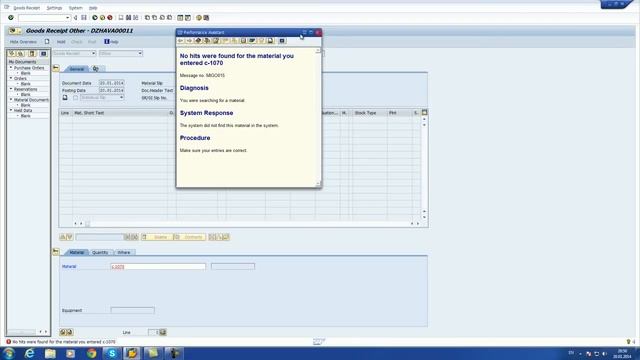Image resolution: width=640 pixels, height=360 pixels.
Task: Select the Material detail tab
Action: (76, 253)
